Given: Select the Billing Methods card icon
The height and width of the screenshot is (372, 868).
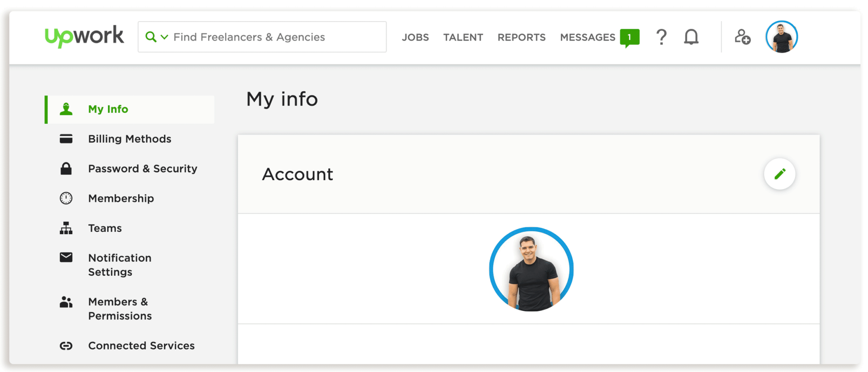Looking at the screenshot, I should pos(66,138).
